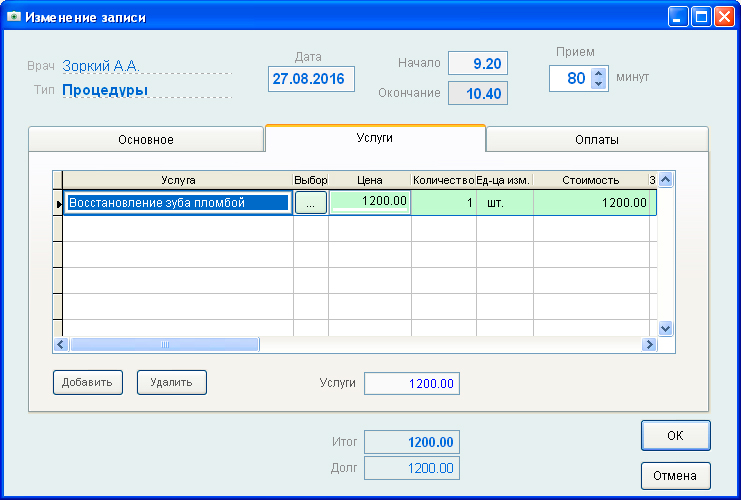Click the window title bar app icon
741x500 pixels.
click(x=14, y=17)
